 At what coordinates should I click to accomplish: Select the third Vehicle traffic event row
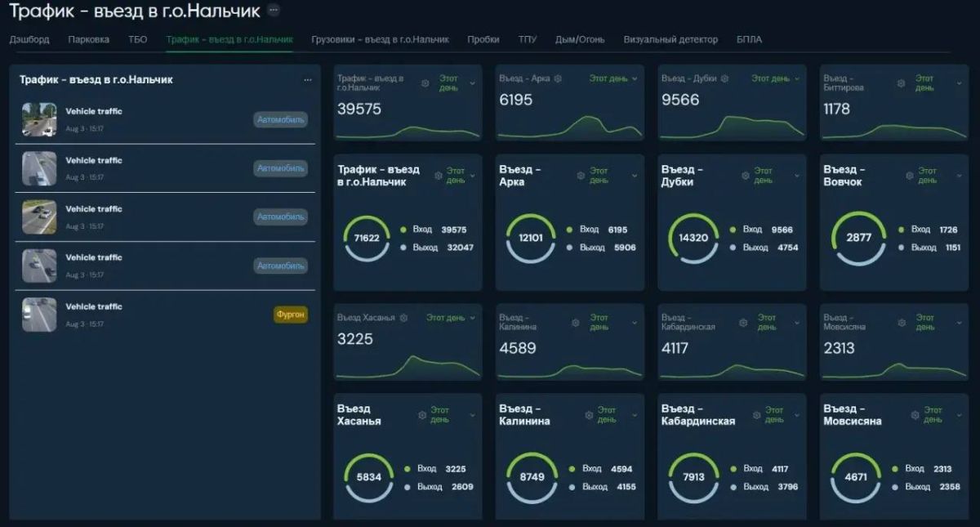(167, 217)
